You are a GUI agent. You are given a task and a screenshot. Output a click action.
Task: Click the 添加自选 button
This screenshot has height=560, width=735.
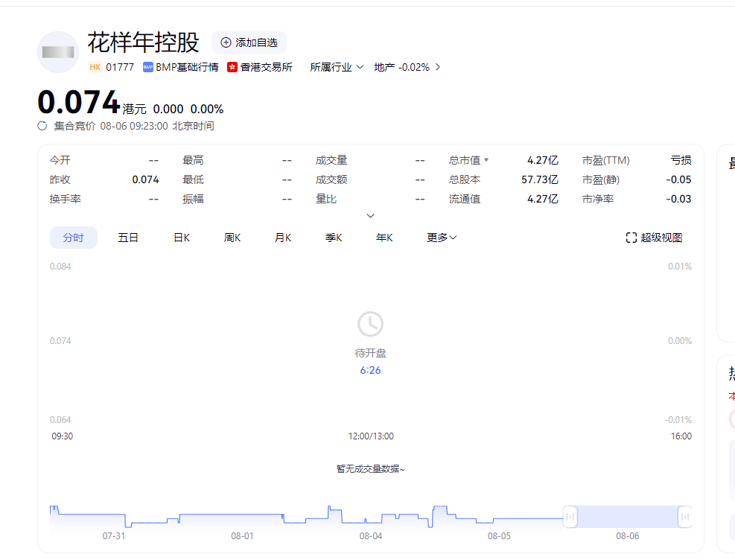coord(249,42)
